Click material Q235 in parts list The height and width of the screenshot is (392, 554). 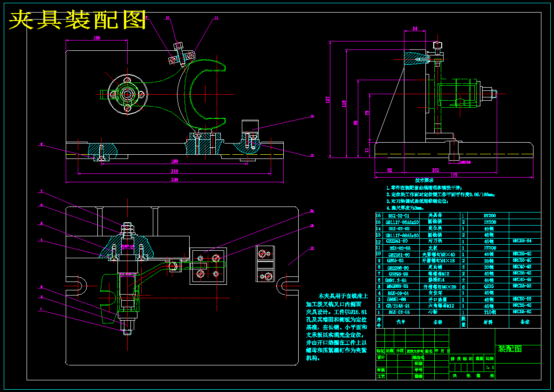pos(489,287)
